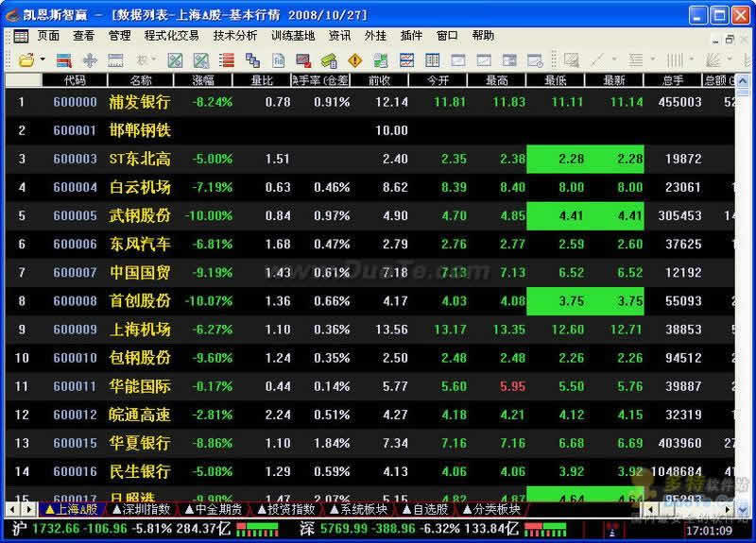Image resolution: width=756 pixels, height=543 pixels.
Task: Click the horizontal scrollbar right arrow
Action: click(729, 509)
